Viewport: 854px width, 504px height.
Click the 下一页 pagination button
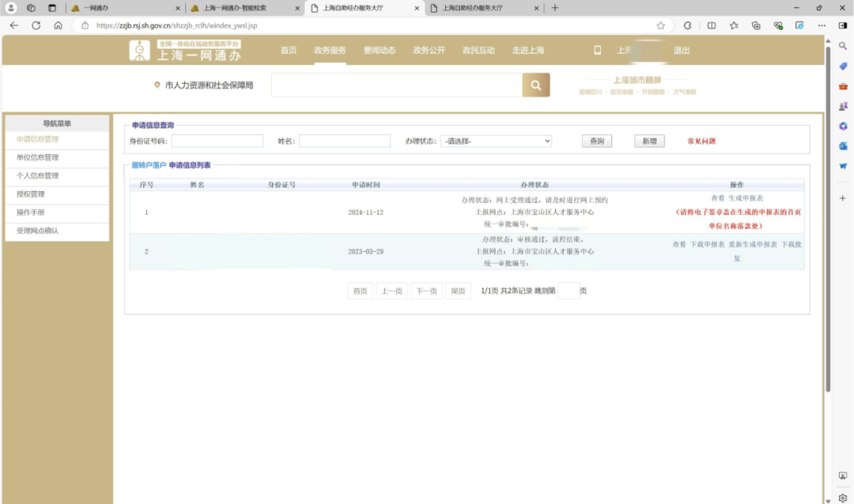426,291
